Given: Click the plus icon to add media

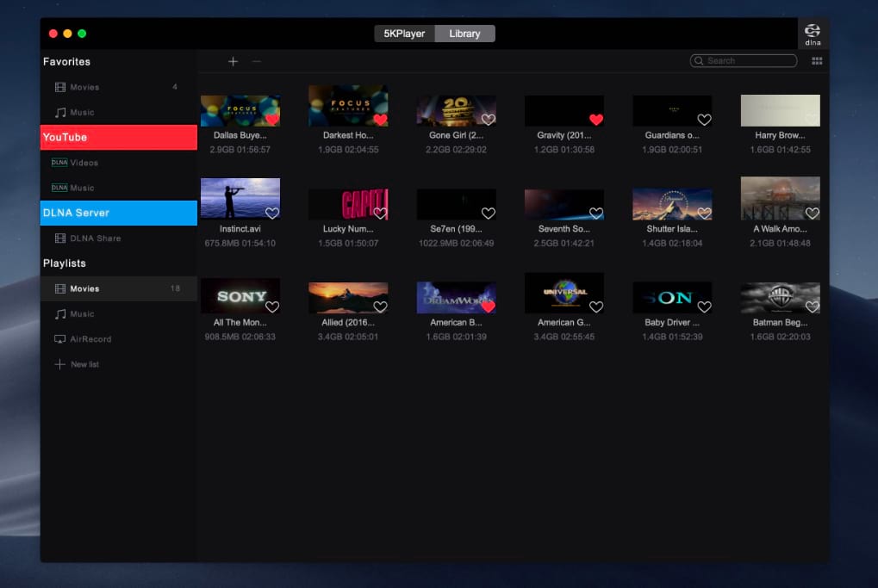Looking at the screenshot, I should (233, 61).
